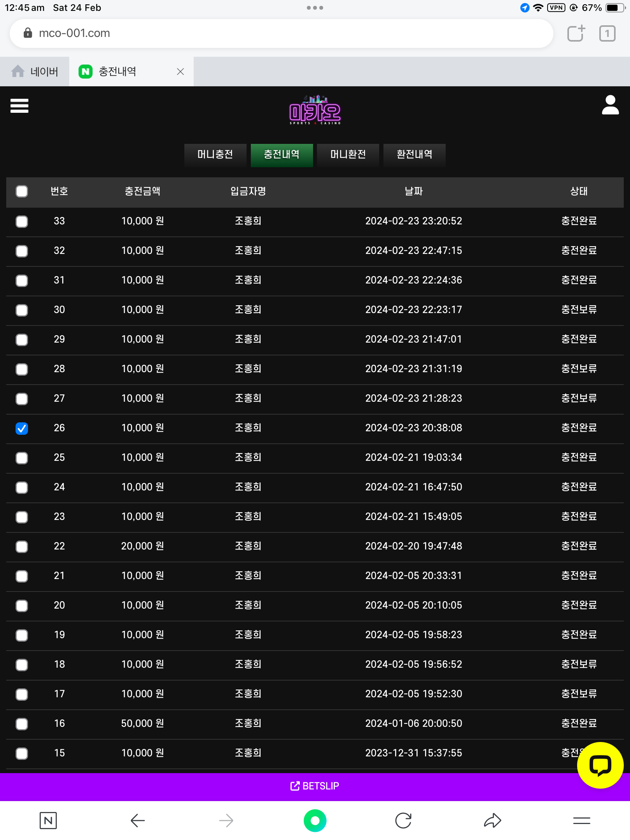Select the checkbox for row 22

click(22, 546)
